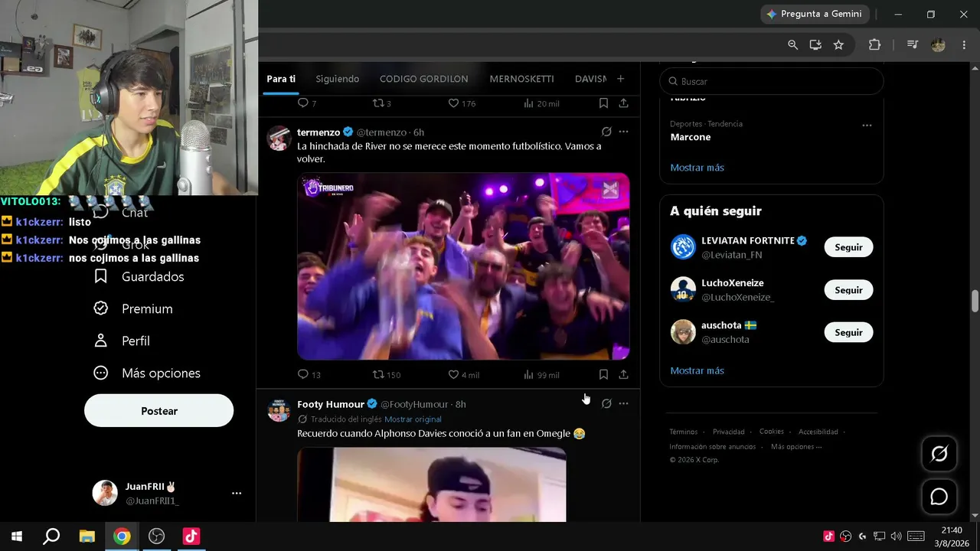Open the Footy Humour profile avatar

[279, 410]
